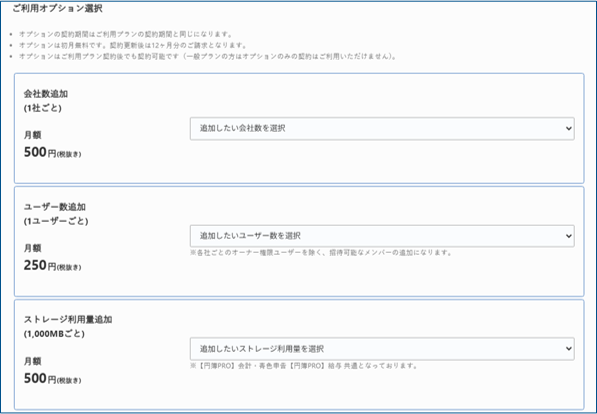Click the bullet about オプションは初月無料です

(133, 45)
